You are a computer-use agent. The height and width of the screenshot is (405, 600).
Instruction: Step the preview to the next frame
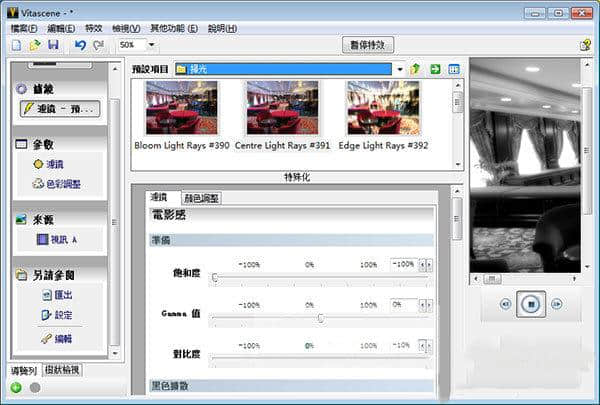point(557,304)
